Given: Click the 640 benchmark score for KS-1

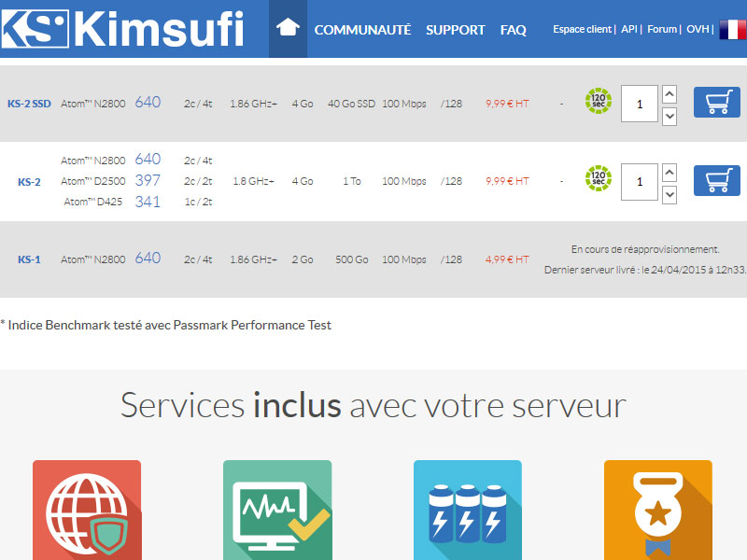Looking at the screenshot, I should point(148,258).
